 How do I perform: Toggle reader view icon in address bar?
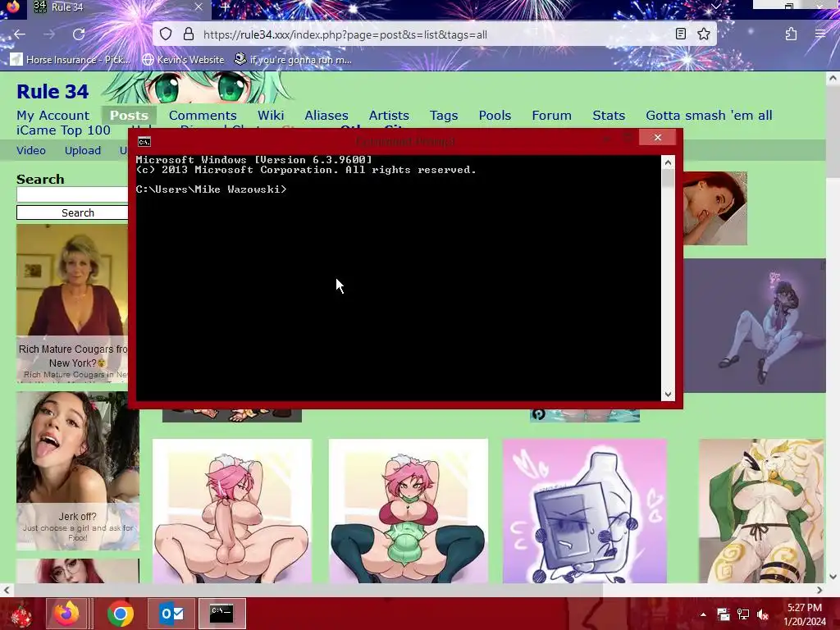point(680,34)
